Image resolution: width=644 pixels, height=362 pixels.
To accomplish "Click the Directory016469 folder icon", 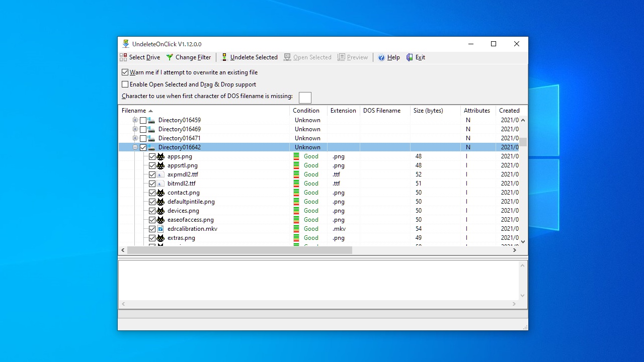I will [151, 129].
